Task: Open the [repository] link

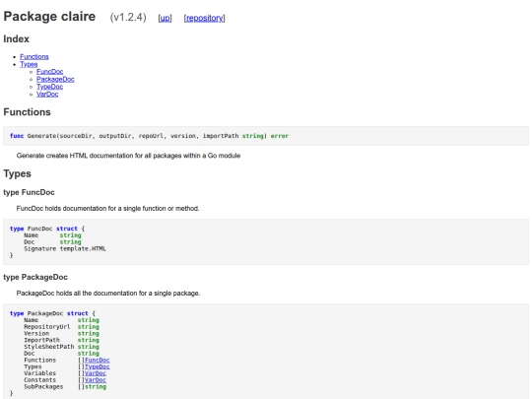Action: 204,18
